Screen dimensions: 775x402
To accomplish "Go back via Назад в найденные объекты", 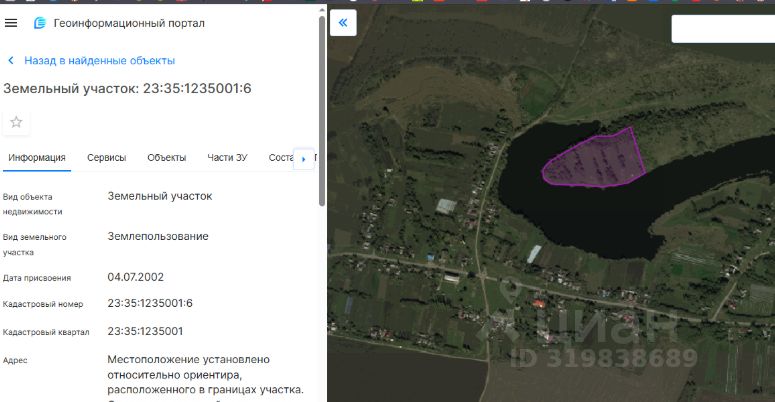I will [99, 61].
